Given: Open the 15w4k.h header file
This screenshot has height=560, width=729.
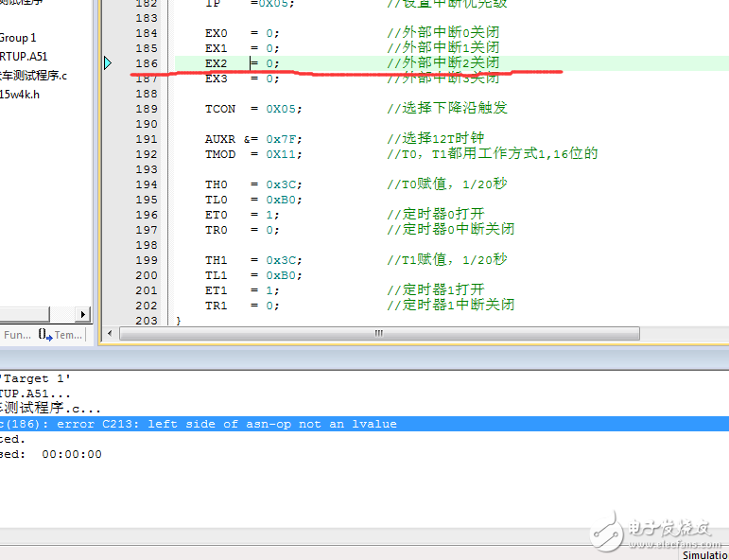Looking at the screenshot, I should pos(20,95).
